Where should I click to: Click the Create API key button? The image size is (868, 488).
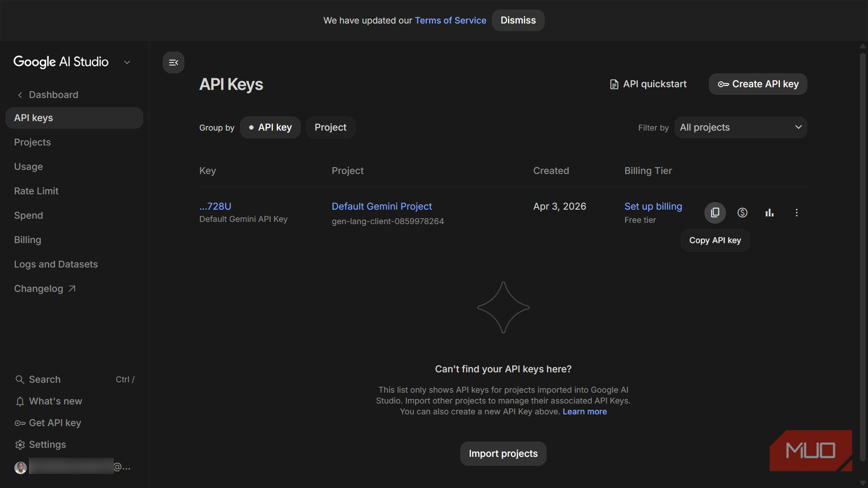tap(758, 84)
